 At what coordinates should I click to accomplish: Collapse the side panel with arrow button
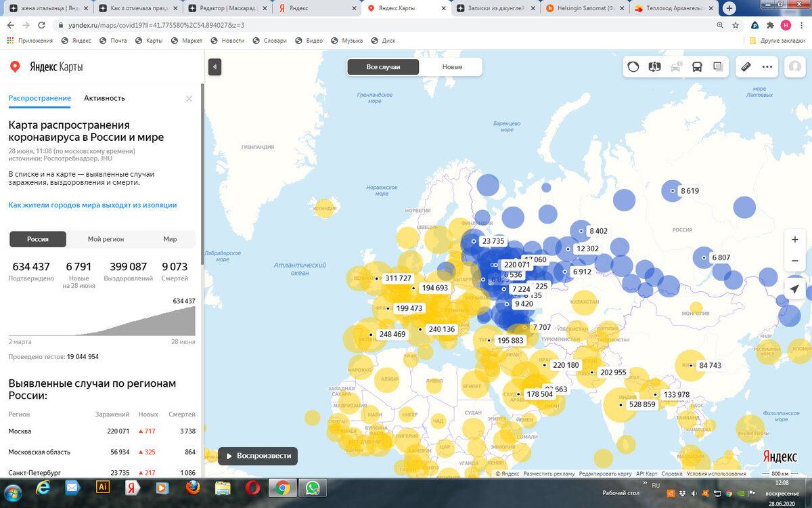tap(215, 67)
